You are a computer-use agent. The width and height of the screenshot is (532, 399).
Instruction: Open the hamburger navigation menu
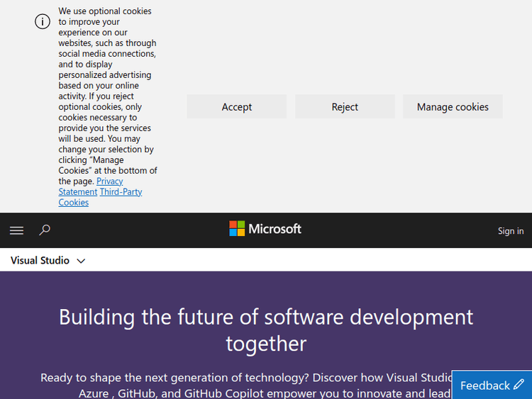pos(16,230)
